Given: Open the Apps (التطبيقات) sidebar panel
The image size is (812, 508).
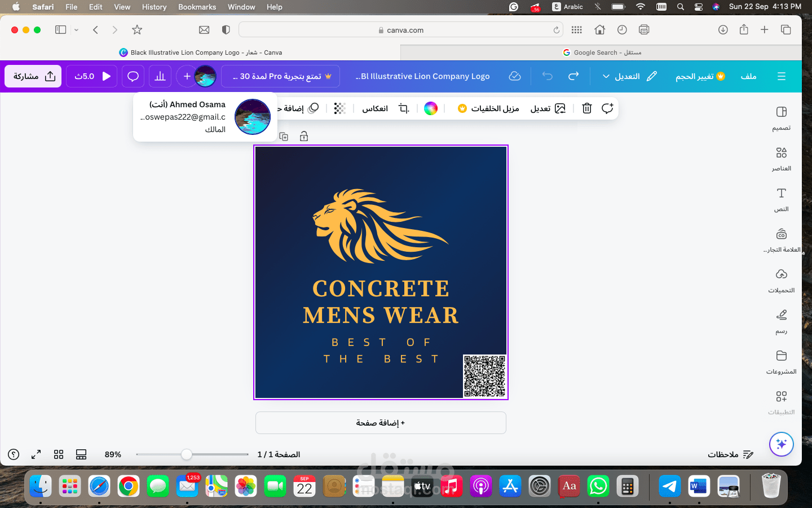Looking at the screenshot, I should pyautogui.click(x=781, y=402).
